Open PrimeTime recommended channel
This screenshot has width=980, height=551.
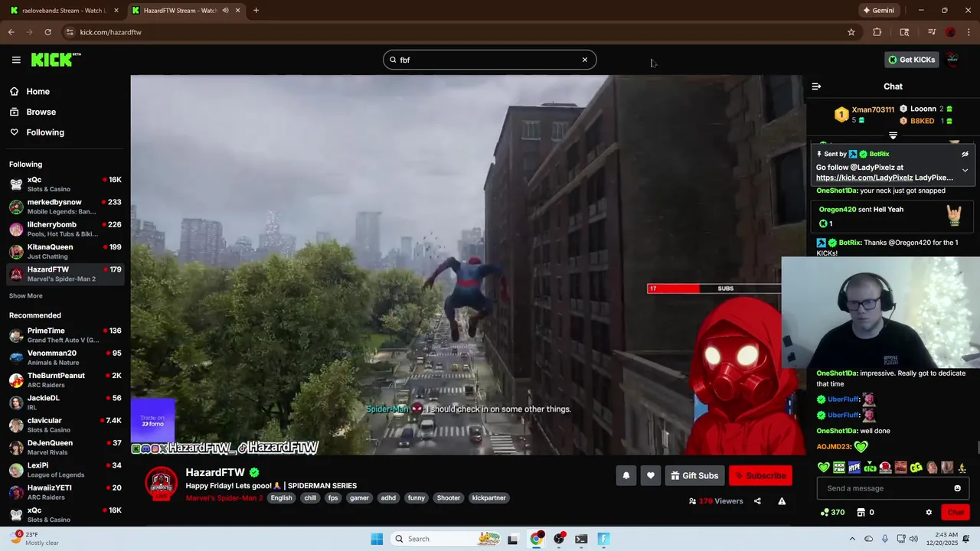point(65,335)
